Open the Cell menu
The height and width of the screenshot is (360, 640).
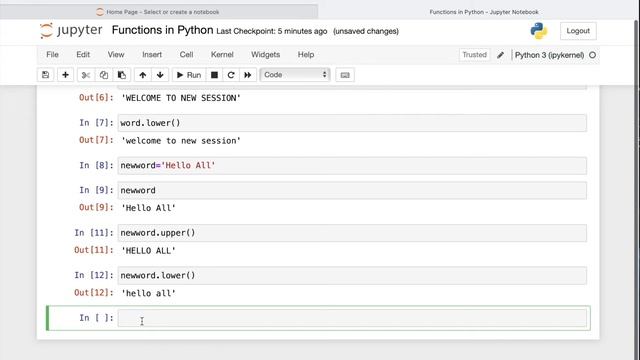186,54
